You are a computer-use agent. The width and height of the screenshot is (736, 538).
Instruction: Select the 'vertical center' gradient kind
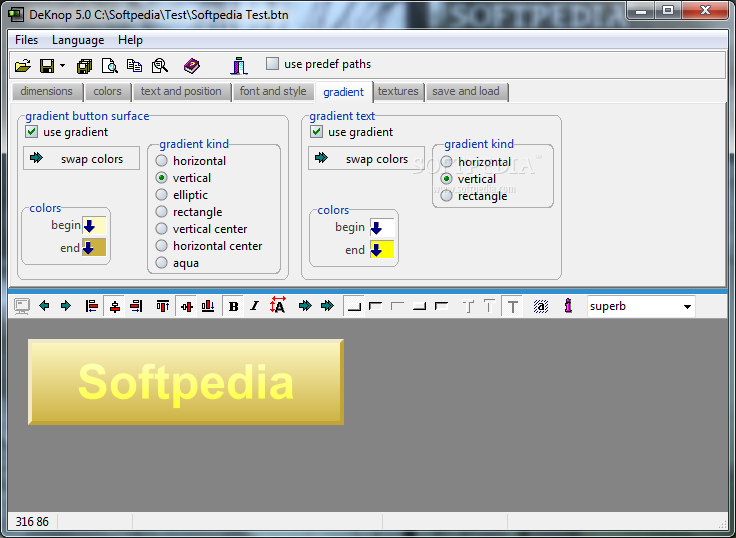[x=161, y=229]
